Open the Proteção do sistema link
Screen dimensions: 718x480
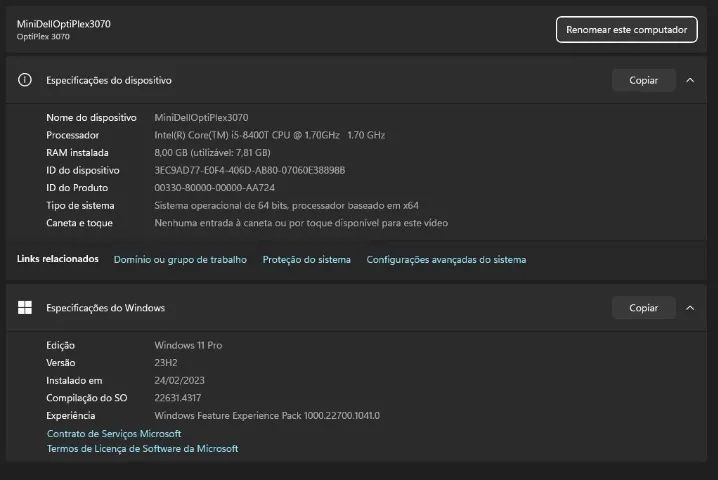click(x=306, y=260)
